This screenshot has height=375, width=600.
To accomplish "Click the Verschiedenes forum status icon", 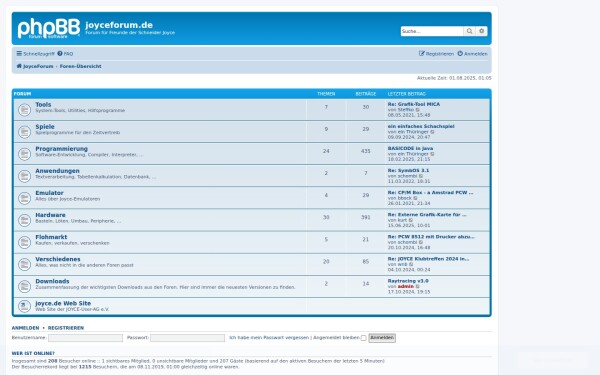I will click(24, 264).
